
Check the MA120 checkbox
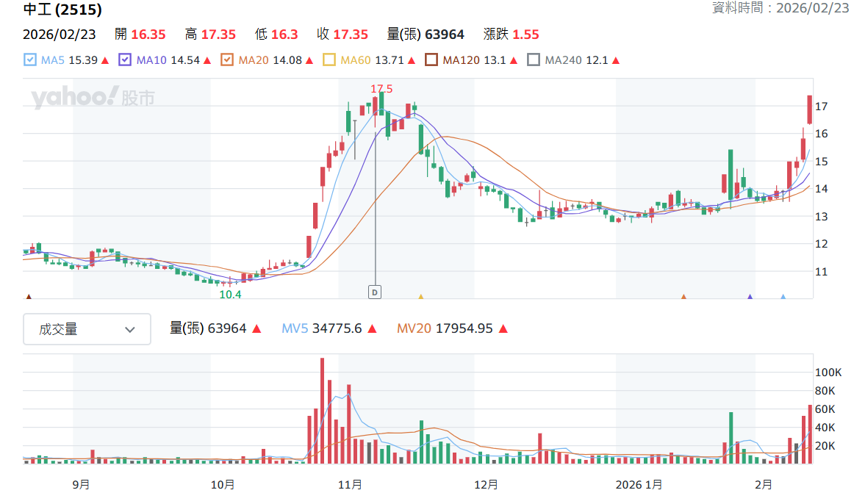[x=431, y=60]
